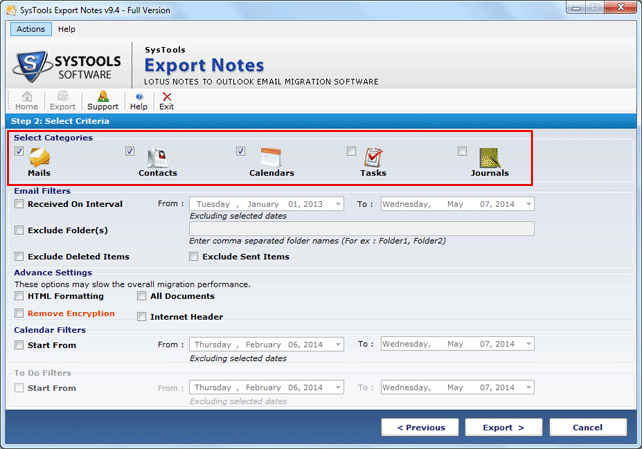Open Calendar Filters To date dropdown
Viewport: 642px width, 449px height.
pos(529,344)
